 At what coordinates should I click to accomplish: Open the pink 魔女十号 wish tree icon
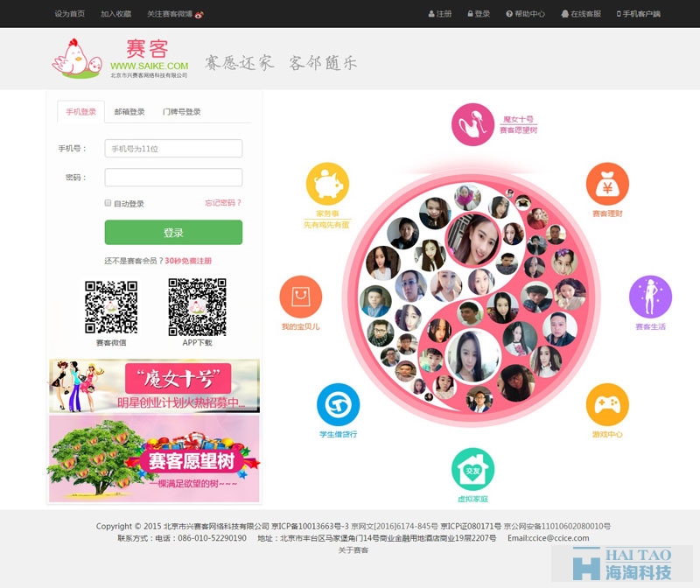[x=473, y=123]
